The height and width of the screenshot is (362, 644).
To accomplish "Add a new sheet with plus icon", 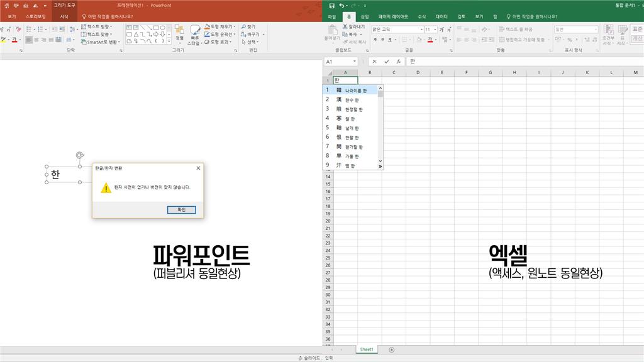I will [391, 349].
